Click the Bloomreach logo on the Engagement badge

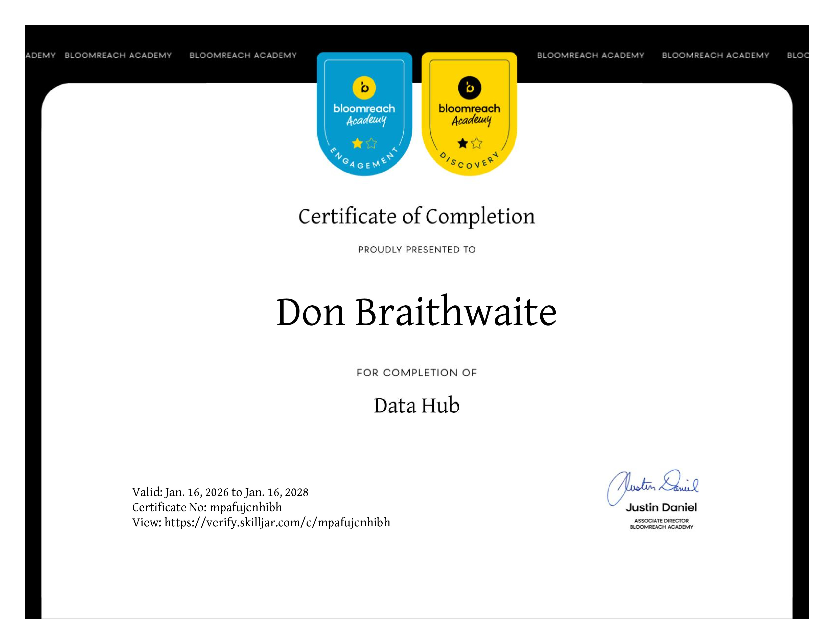click(x=364, y=88)
